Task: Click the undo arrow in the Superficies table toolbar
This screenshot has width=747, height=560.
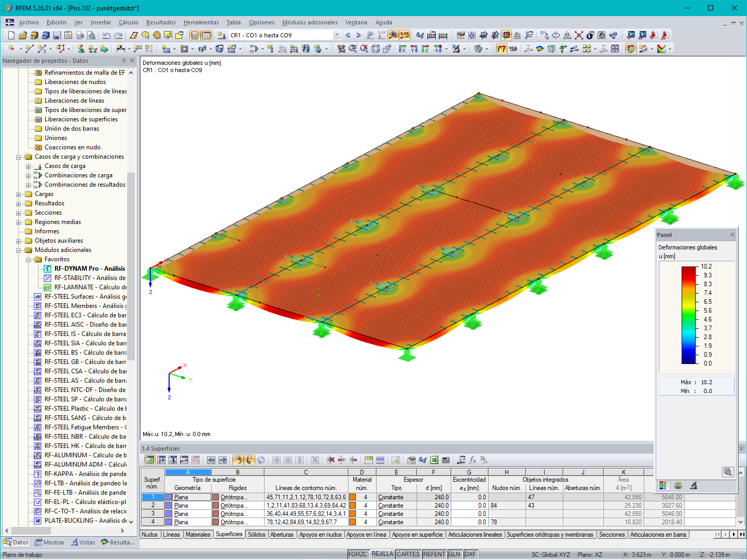Action: [237, 460]
